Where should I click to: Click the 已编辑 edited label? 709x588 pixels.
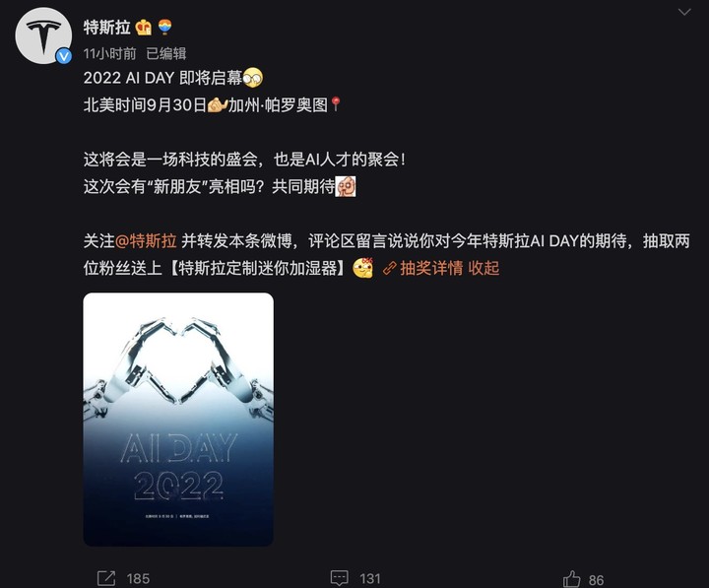coord(166,54)
